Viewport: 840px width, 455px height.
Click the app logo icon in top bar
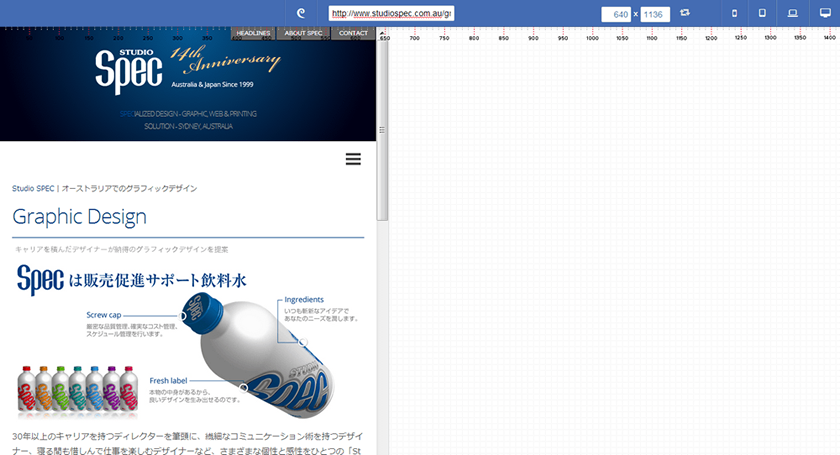[x=301, y=13]
